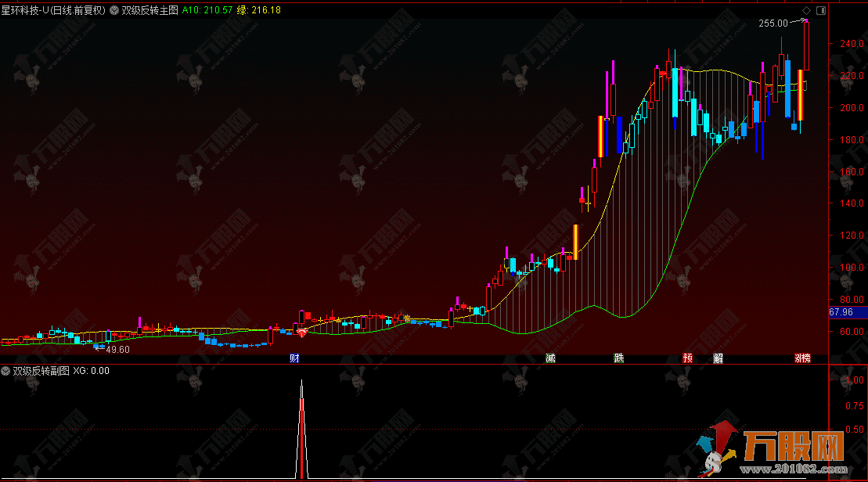Click the 255.00 high price label

(773, 23)
